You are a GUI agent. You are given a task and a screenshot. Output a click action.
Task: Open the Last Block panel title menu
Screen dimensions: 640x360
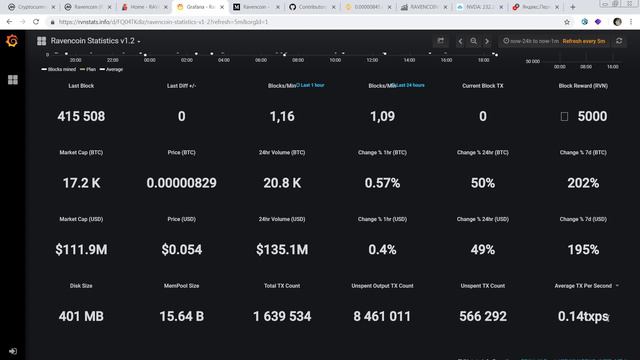tap(81, 86)
